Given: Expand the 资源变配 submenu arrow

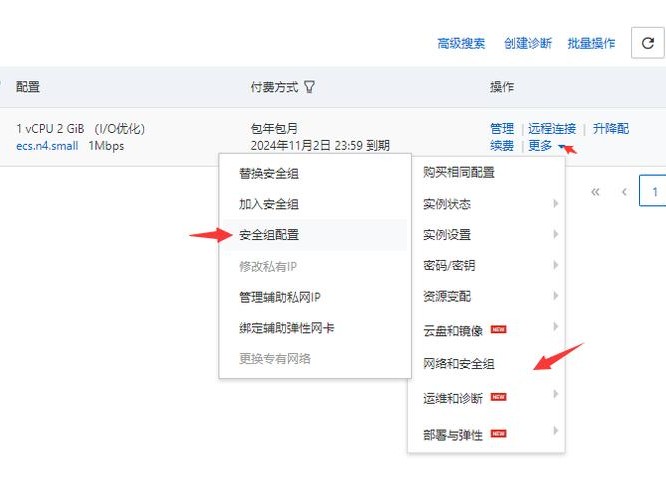Looking at the screenshot, I should pyautogui.click(x=556, y=296).
